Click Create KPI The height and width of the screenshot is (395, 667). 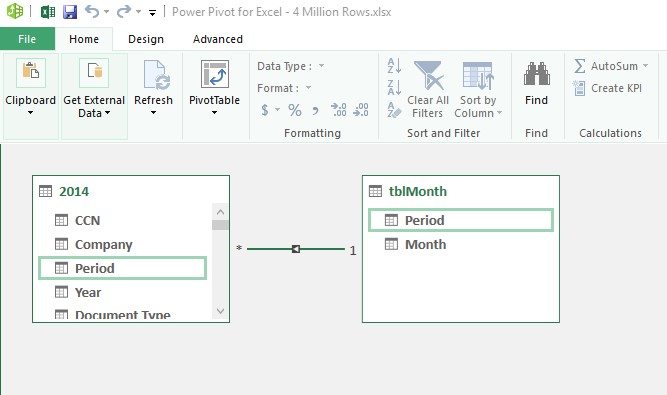(x=607, y=88)
